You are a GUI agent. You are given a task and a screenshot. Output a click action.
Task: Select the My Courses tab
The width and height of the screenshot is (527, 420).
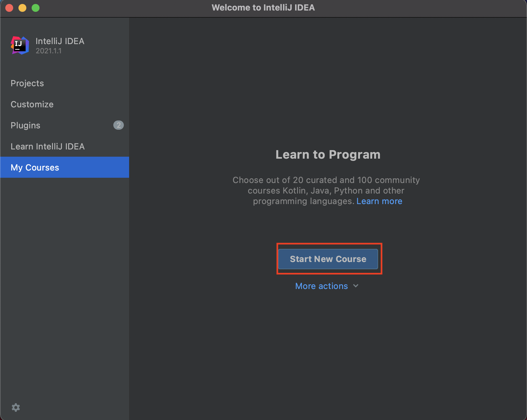click(65, 167)
